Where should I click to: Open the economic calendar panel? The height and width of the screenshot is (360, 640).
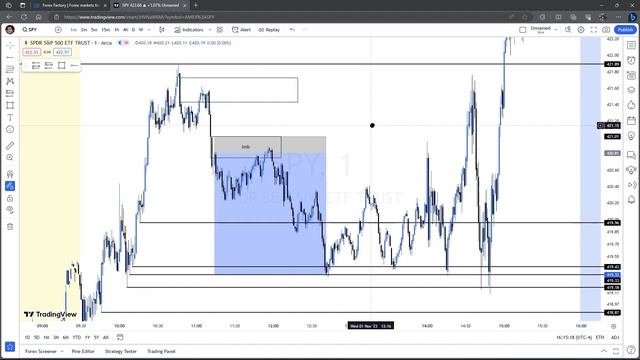(x=631, y=120)
